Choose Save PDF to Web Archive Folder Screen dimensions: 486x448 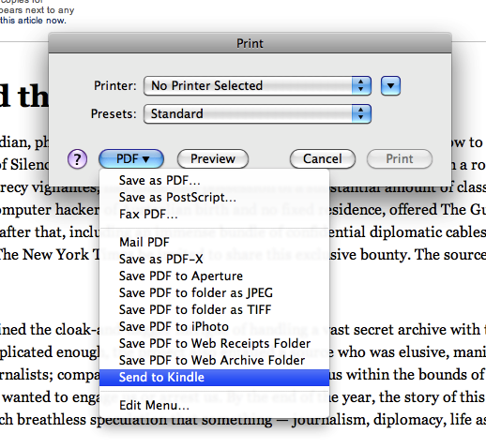pos(214,360)
